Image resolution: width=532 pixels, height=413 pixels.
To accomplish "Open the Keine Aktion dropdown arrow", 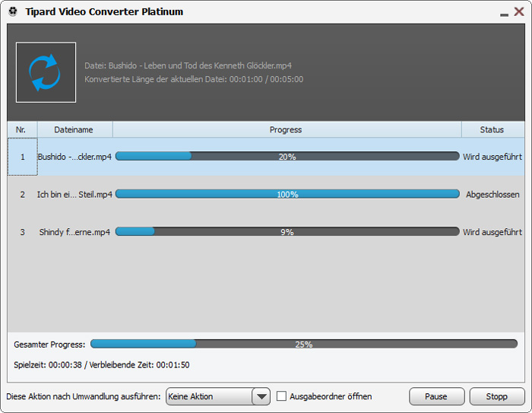I will pyautogui.click(x=261, y=396).
